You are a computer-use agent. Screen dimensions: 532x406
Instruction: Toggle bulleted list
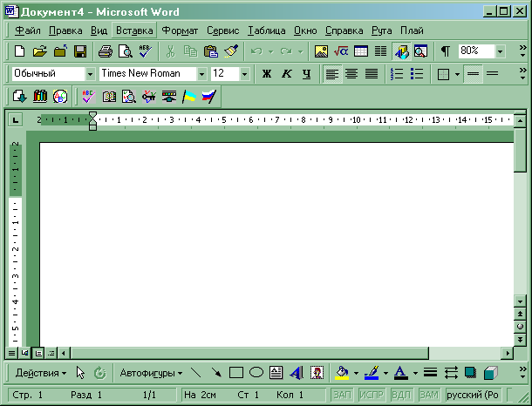(x=417, y=73)
